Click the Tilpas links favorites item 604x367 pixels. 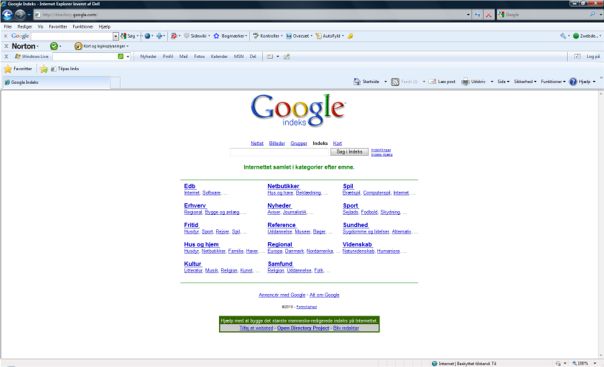click(x=65, y=69)
